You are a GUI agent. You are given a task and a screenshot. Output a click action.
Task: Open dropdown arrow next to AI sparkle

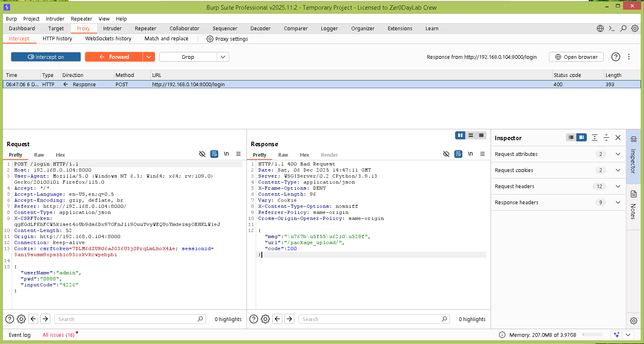coord(628,335)
